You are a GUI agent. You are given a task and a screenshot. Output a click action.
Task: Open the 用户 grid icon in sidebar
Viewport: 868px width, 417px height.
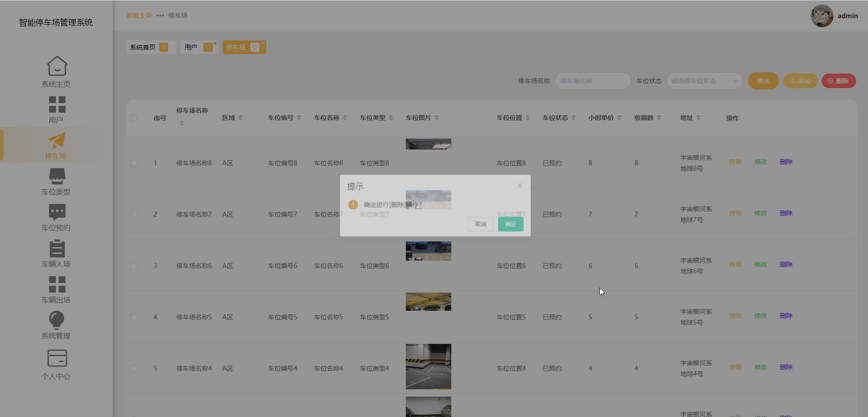tap(57, 104)
